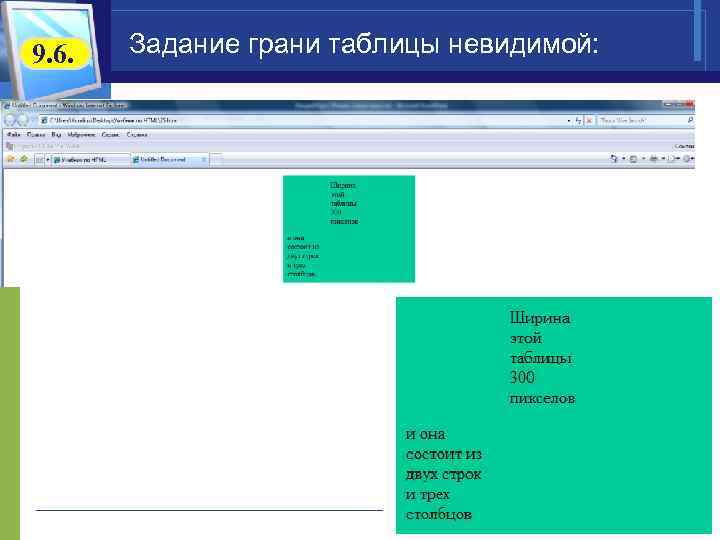Expand the feeds dropdown arrow
720x540 pixels.
tap(643, 159)
